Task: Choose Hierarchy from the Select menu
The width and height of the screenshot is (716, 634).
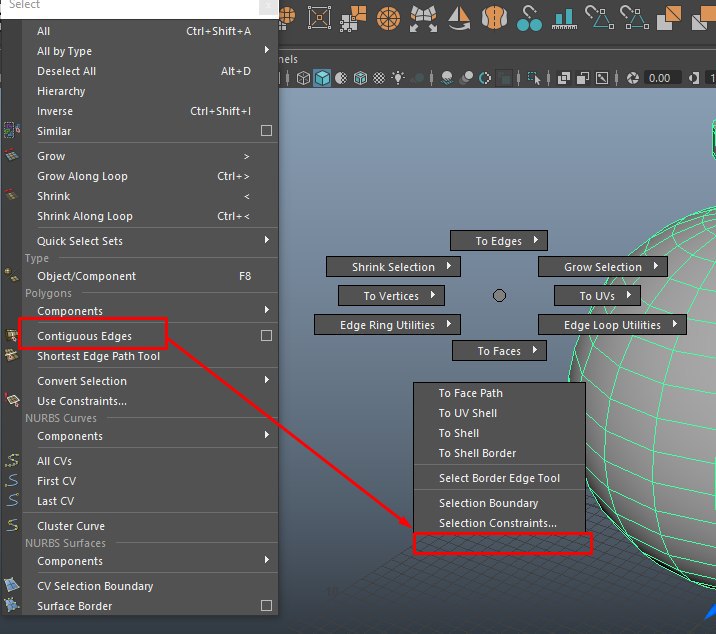Action: tap(150, 91)
